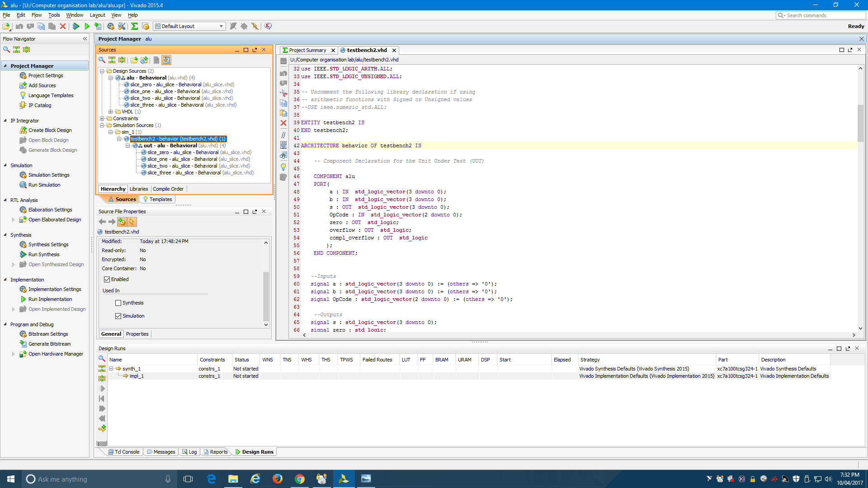The height and width of the screenshot is (488, 868).
Task: Click Source File Properties scrollbar thumb
Action: click(266, 296)
